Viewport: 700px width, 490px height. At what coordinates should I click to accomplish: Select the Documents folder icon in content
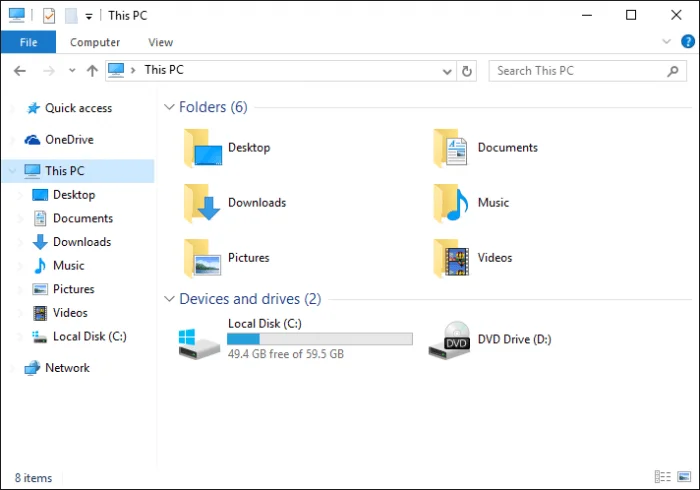[450, 148]
